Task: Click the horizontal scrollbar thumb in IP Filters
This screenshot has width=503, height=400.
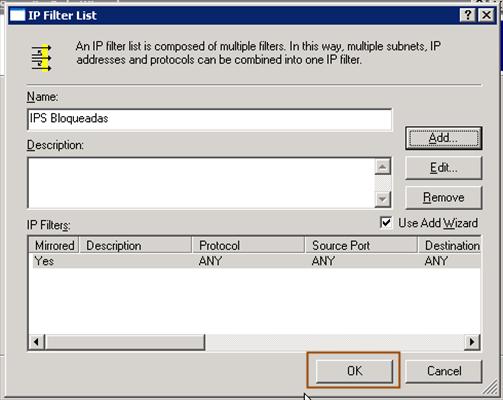Action: tap(125, 342)
